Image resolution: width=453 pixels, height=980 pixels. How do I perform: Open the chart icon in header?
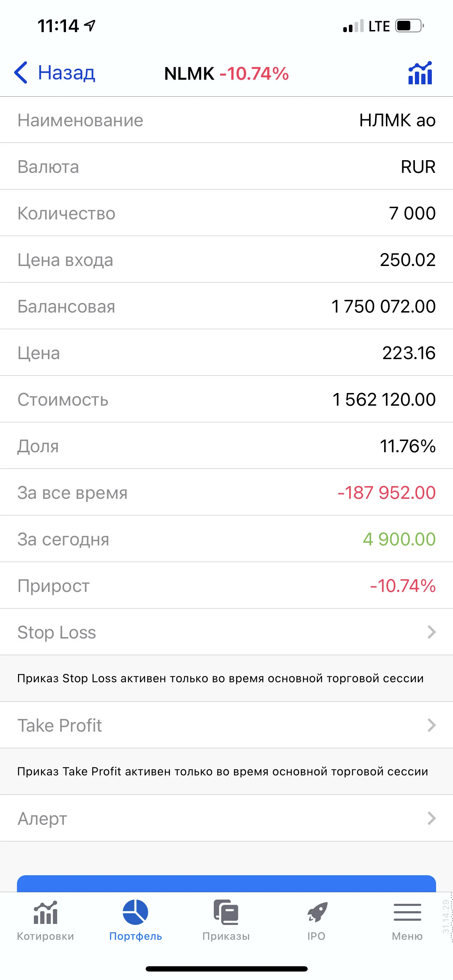[420, 73]
